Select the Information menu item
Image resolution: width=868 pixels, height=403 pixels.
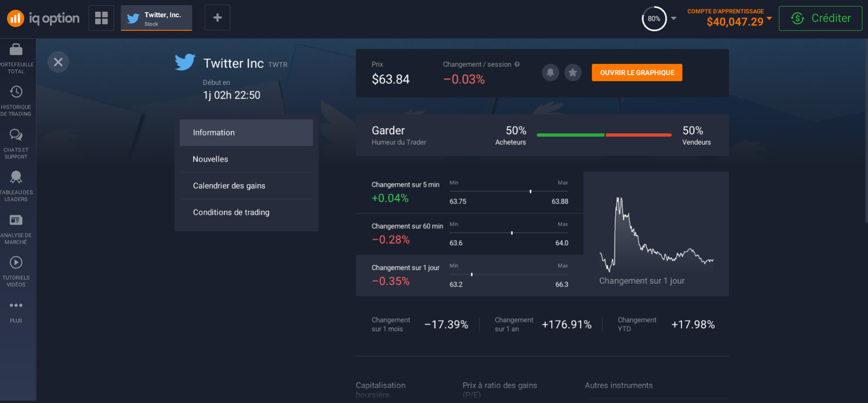(246, 133)
